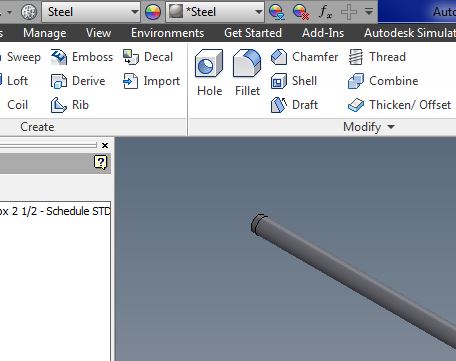The image size is (456, 361).
Task: Click the Chamfer tool
Action: click(304, 57)
